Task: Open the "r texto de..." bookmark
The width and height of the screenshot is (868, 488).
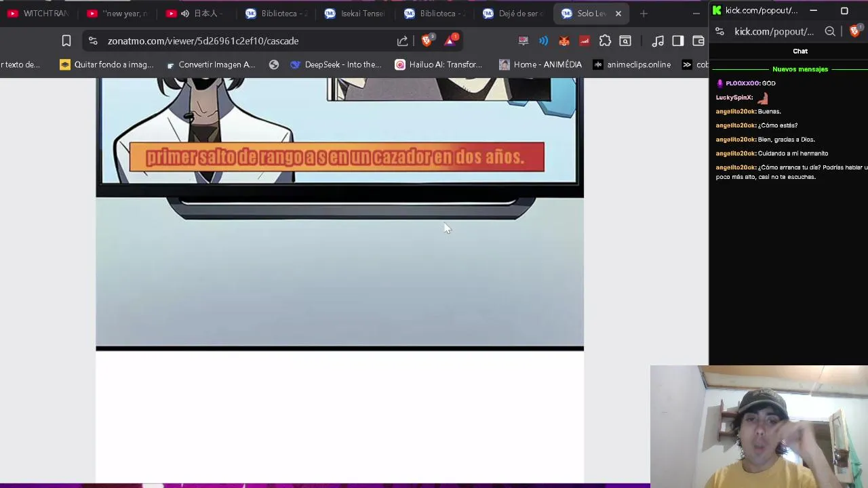Action: (20, 64)
